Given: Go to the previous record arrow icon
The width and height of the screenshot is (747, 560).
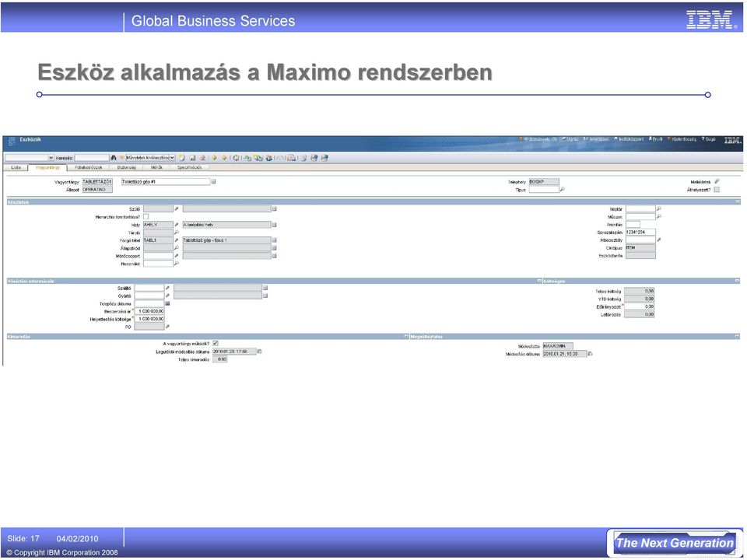Looking at the screenshot, I should (215, 158).
